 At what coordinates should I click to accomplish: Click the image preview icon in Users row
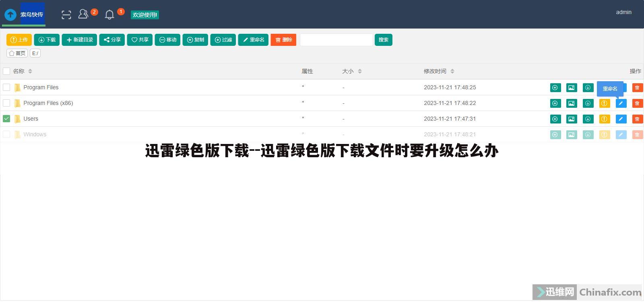click(572, 119)
